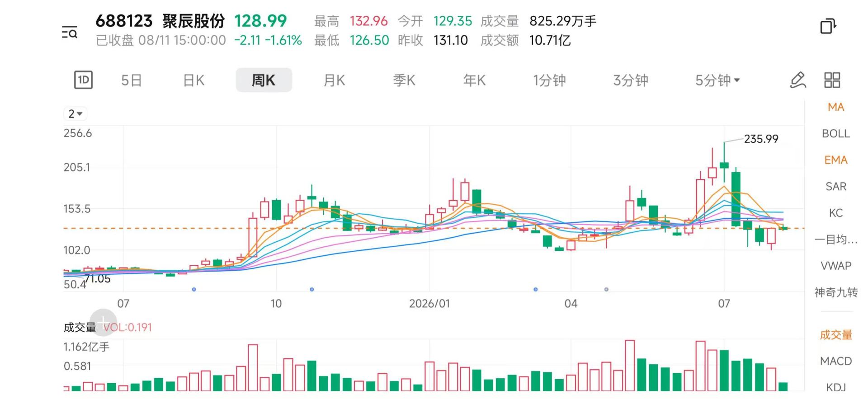Expand the 5分钟 period dropdown
Image resolution: width=868 pixels, height=399 pixels.
717,80
